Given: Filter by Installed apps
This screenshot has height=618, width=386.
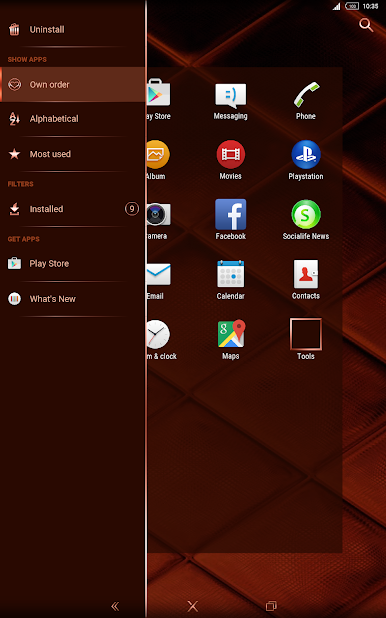Looking at the screenshot, I should coord(73,209).
